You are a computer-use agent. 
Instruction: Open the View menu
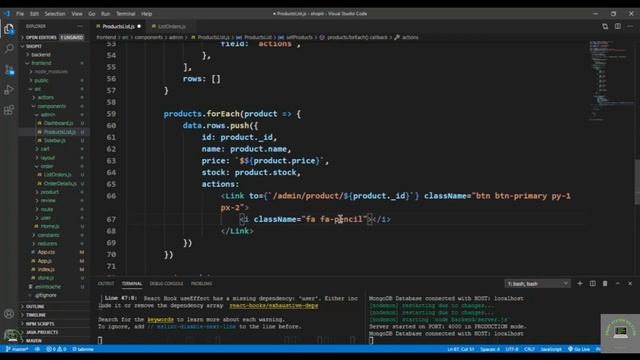pyautogui.click(x=77, y=13)
